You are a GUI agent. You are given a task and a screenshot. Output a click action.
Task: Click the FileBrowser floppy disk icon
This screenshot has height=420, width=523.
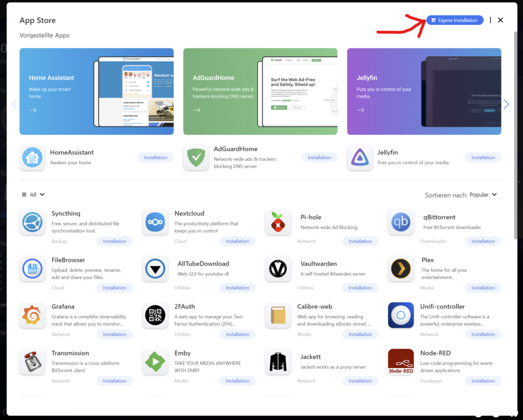point(32,268)
